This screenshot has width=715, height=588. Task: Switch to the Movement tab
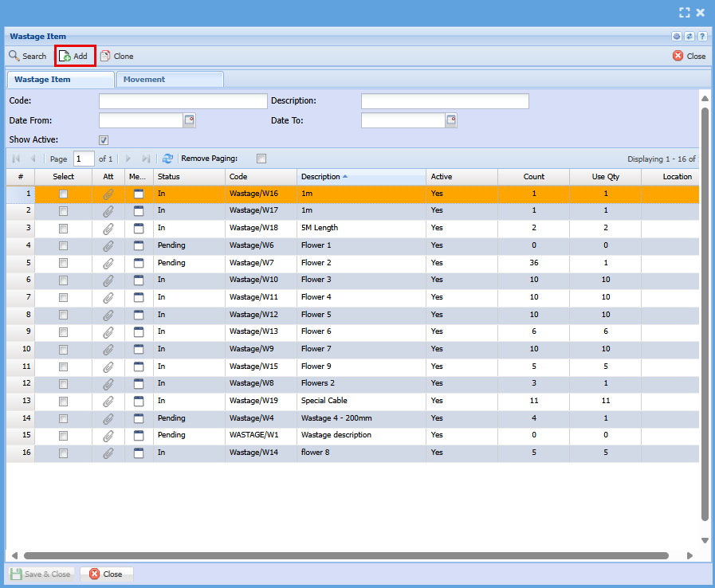click(x=144, y=80)
